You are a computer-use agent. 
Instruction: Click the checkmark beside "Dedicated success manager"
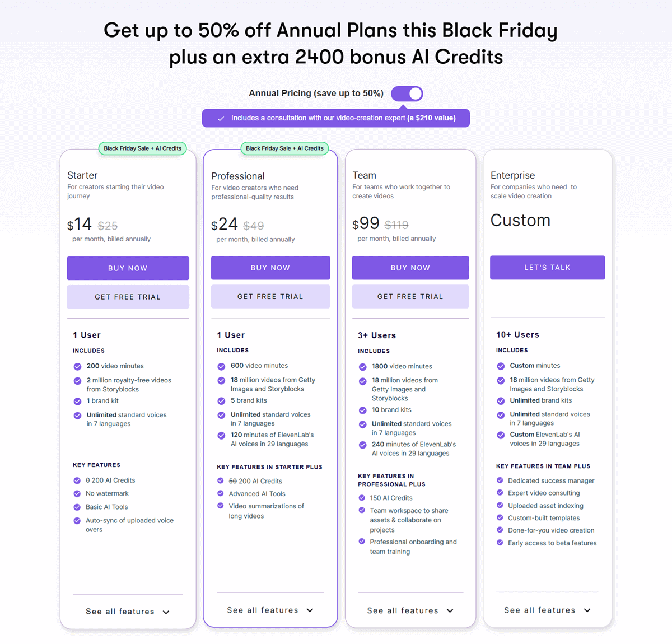(500, 480)
